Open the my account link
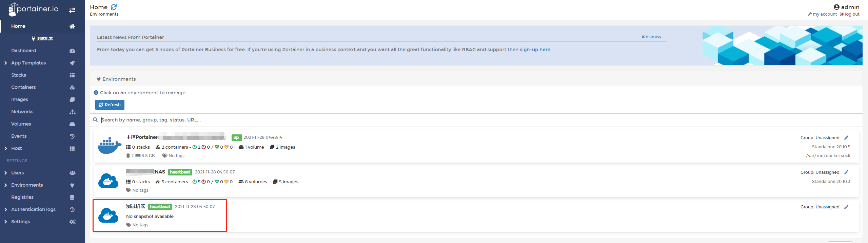The height and width of the screenshot is (243, 868). coord(823,14)
